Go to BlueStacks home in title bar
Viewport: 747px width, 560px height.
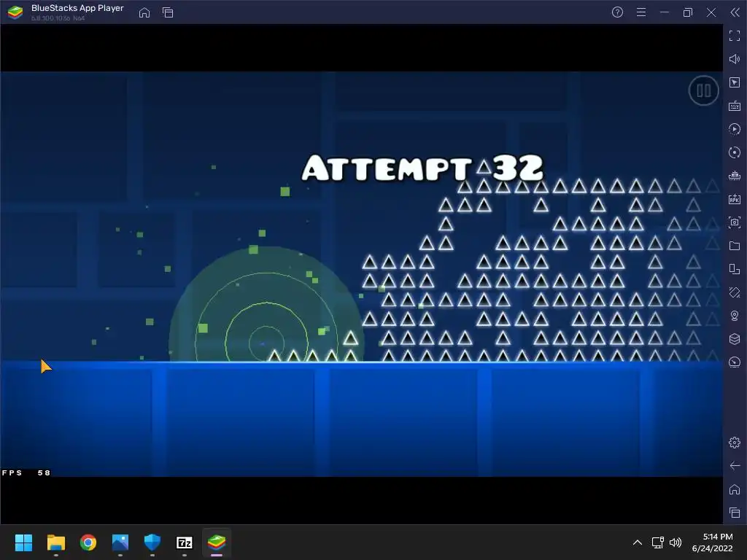pyautogui.click(x=144, y=12)
